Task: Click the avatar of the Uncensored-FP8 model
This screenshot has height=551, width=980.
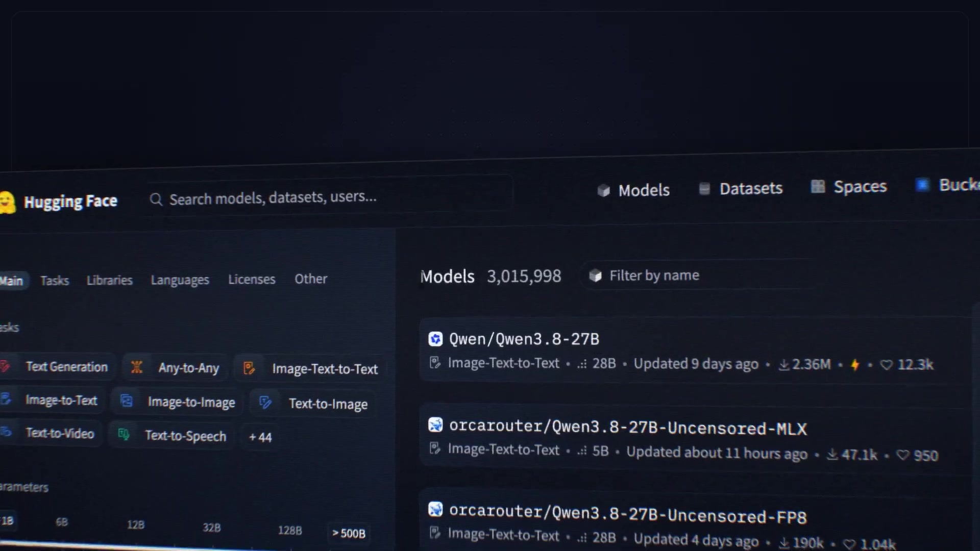Action: (x=435, y=509)
